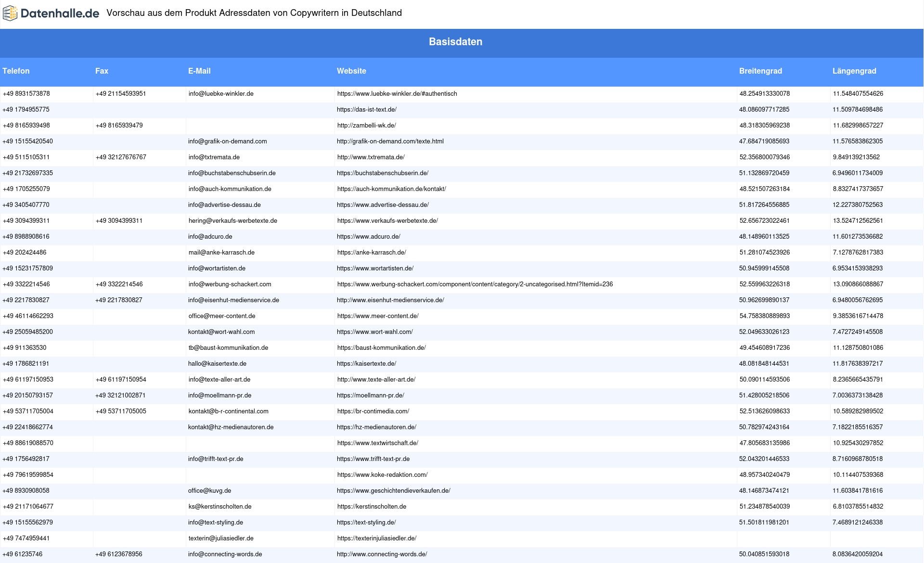Open www.geschichtendieverkaufen.de link

[x=394, y=491]
